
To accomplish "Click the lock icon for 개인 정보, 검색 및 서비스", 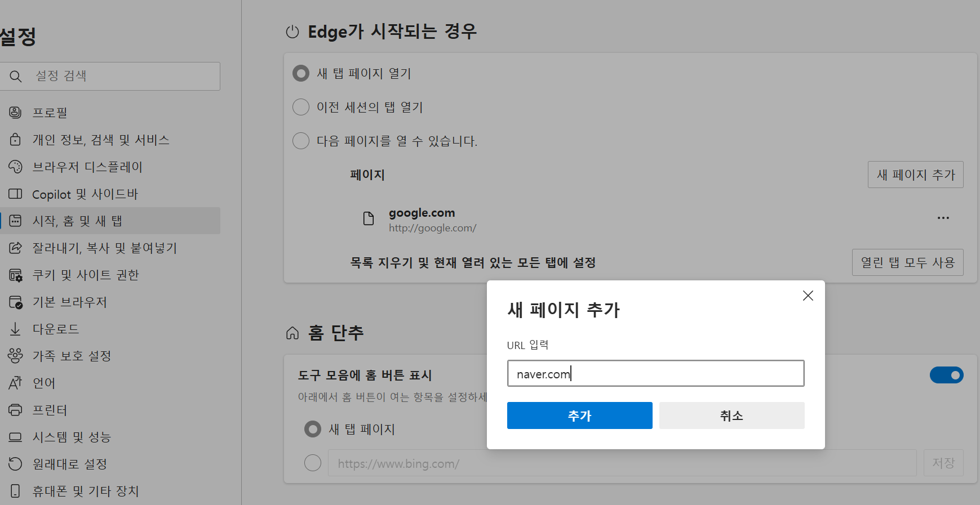I will [x=15, y=140].
